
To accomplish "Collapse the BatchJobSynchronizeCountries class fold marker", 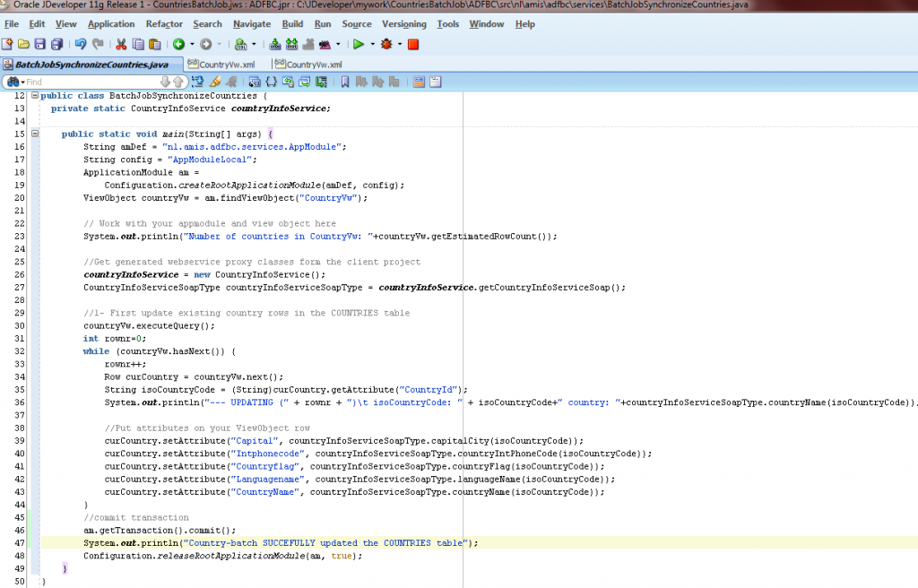I will (34, 96).
